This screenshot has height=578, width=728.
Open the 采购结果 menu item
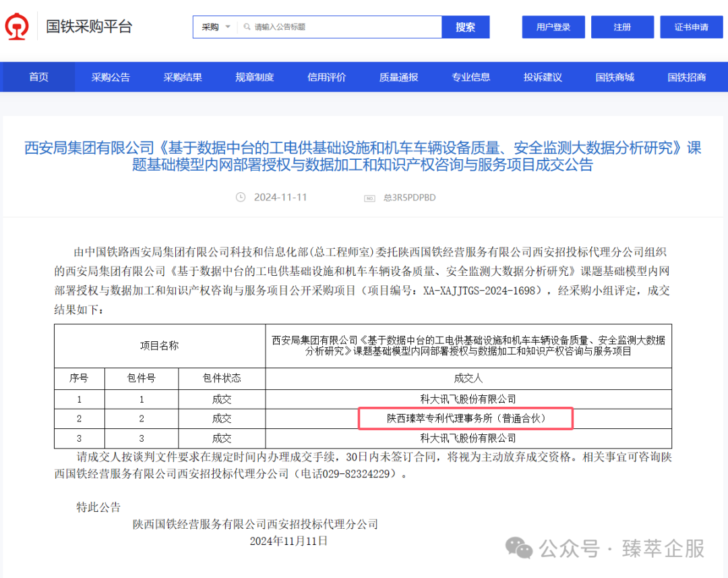point(183,76)
